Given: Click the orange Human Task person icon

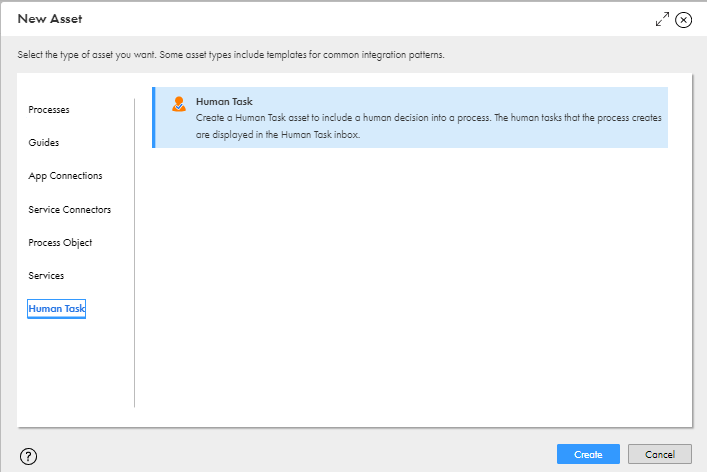Looking at the screenshot, I should (179, 104).
